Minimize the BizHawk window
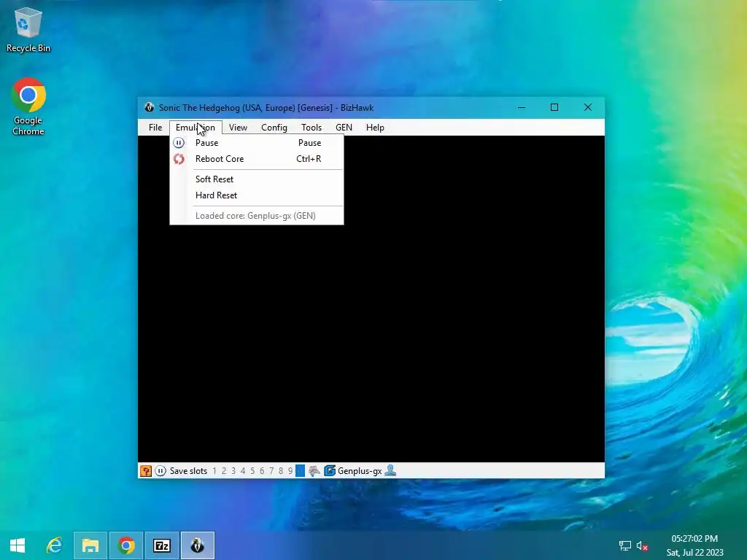 522,108
